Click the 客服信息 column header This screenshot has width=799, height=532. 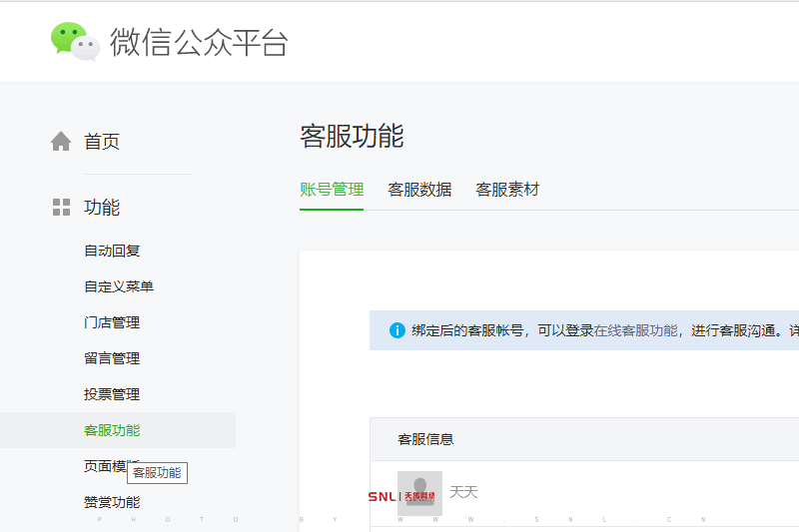click(425, 439)
